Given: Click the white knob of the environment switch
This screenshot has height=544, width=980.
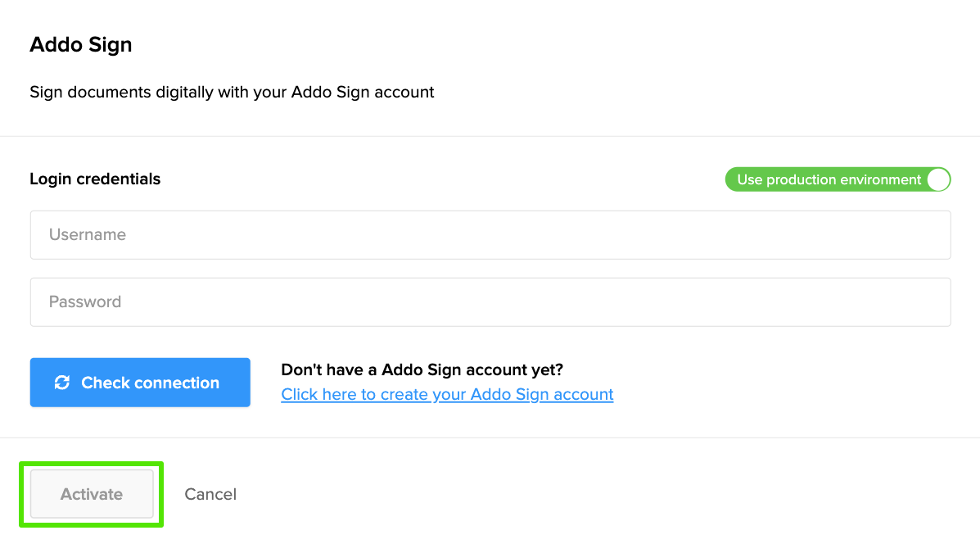Looking at the screenshot, I should 938,179.
